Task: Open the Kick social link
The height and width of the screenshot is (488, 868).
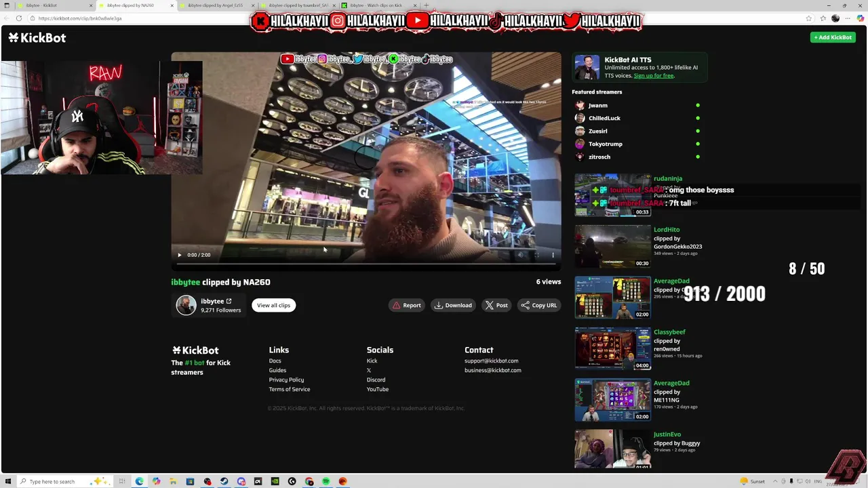Action: [372, 361]
